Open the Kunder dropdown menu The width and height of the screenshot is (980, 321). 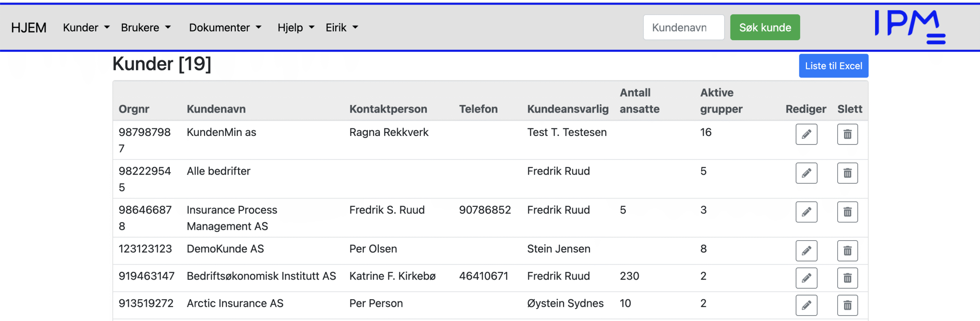(x=86, y=28)
